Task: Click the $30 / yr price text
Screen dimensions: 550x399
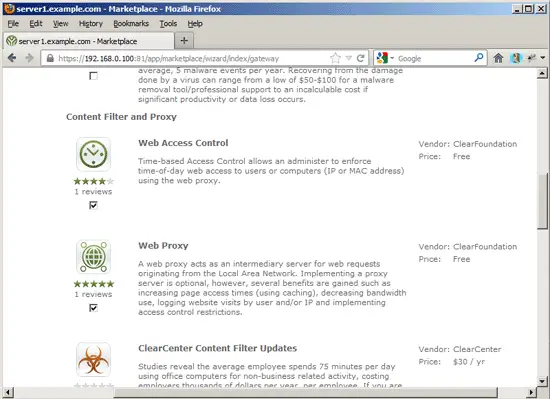Action: [x=469, y=362]
